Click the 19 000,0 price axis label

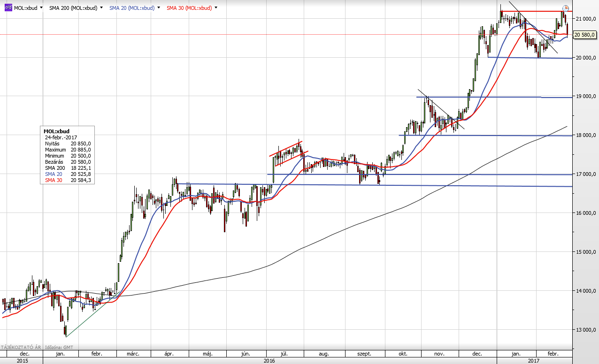(586, 96)
